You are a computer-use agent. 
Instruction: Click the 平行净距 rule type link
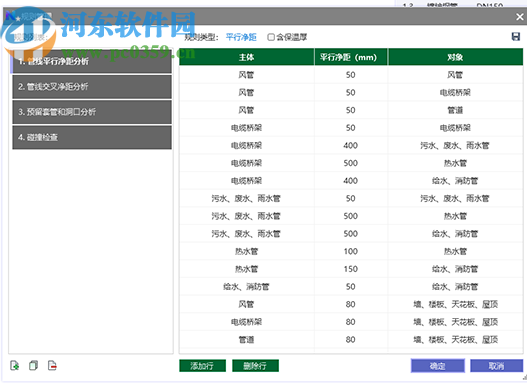(241, 37)
